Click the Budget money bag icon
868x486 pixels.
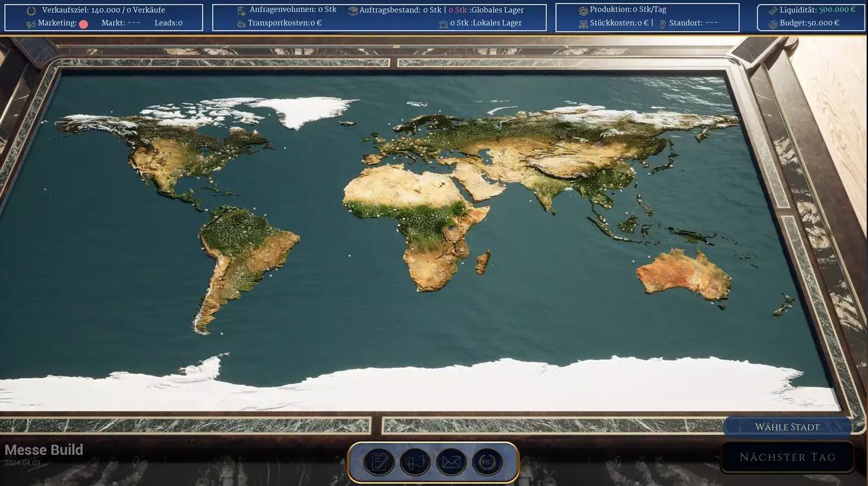pyautogui.click(x=773, y=24)
